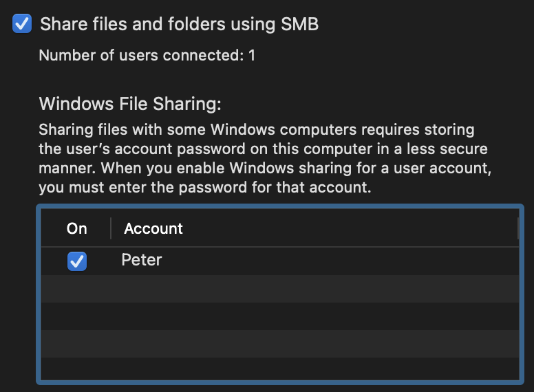
Task: Uncheck the Share files using SMB checkbox
Action: click(x=23, y=25)
